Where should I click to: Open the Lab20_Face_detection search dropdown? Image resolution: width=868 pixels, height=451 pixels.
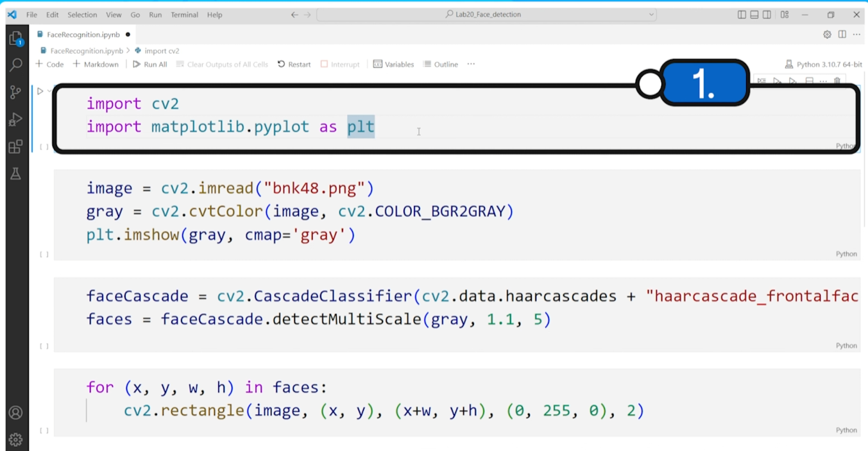(x=650, y=14)
